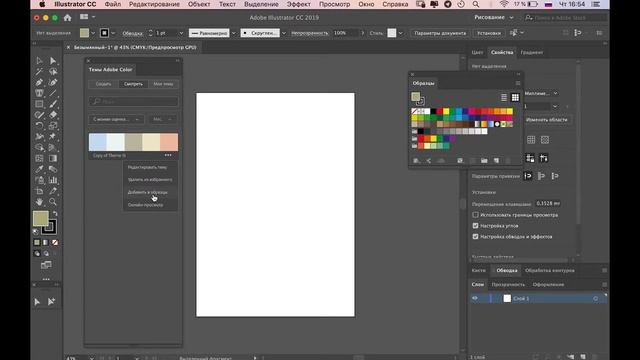The width and height of the screenshot is (640, 360).
Task: Click the large Fill color box in toolbar
Action: click(x=41, y=218)
